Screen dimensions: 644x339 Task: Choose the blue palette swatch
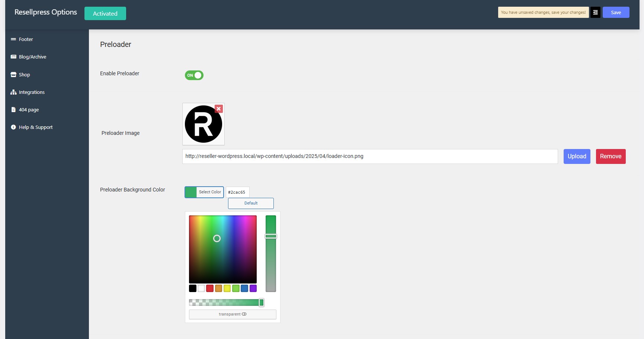tap(244, 288)
